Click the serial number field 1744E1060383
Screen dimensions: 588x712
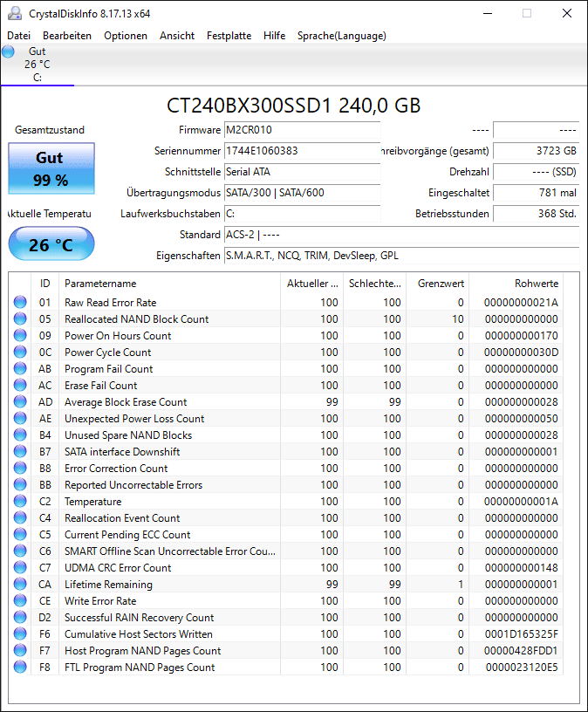[302, 151]
